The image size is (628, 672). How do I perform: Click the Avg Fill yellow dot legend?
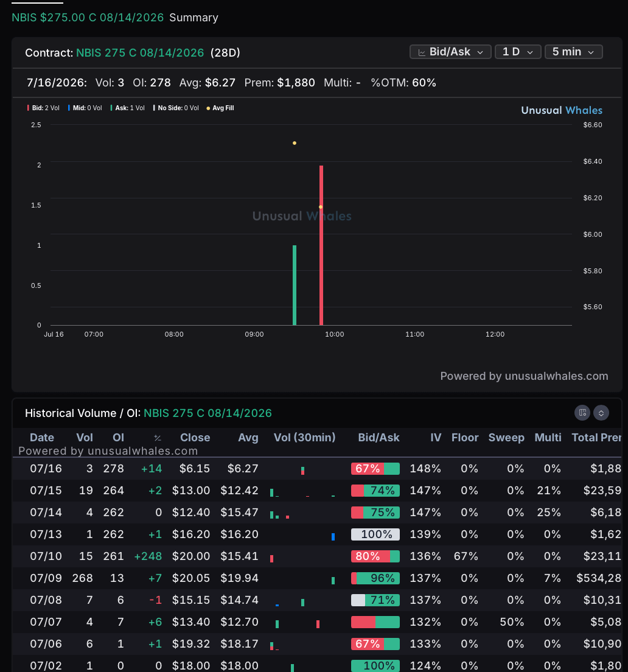click(220, 108)
